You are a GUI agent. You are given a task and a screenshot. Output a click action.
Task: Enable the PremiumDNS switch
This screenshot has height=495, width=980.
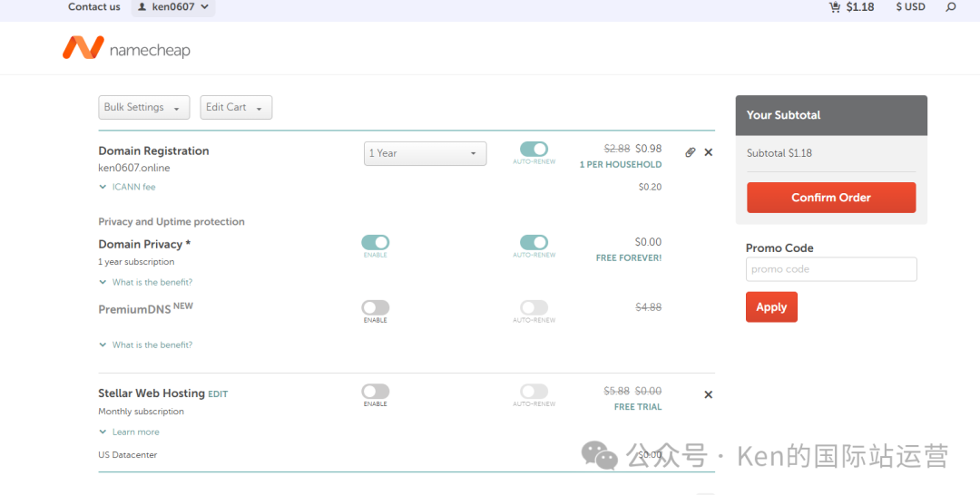tap(375, 307)
